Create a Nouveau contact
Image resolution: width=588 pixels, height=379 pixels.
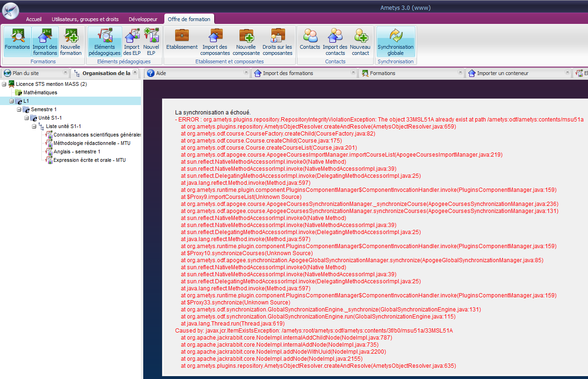[360, 41]
